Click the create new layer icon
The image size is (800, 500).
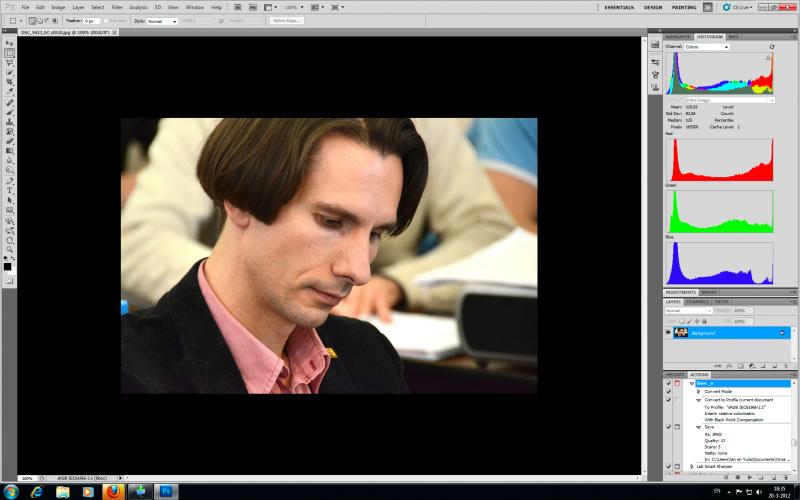pyautogui.click(x=774, y=366)
